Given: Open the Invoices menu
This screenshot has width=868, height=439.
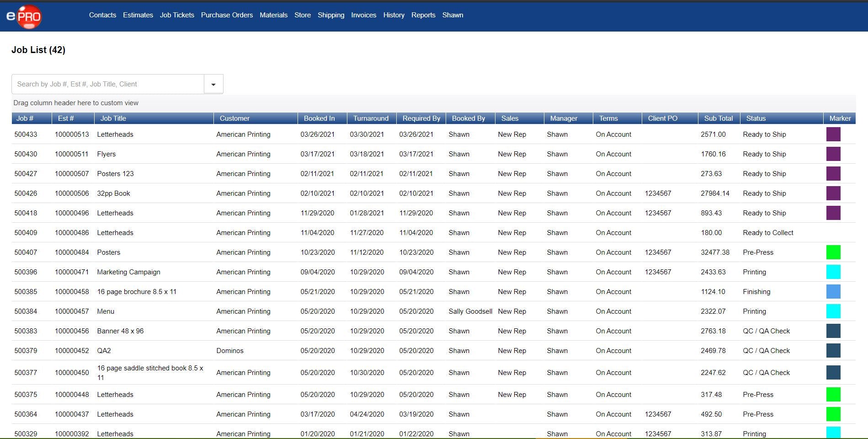Looking at the screenshot, I should [x=363, y=15].
